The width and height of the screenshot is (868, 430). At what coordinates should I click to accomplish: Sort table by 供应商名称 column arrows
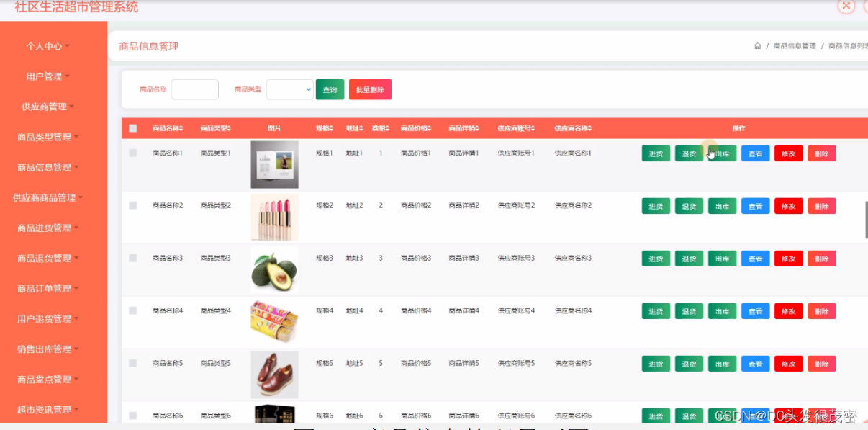point(590,128)
